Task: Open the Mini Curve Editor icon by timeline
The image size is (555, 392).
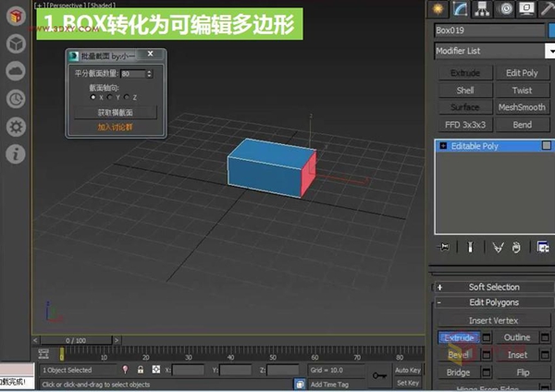Action: [43, 354]
